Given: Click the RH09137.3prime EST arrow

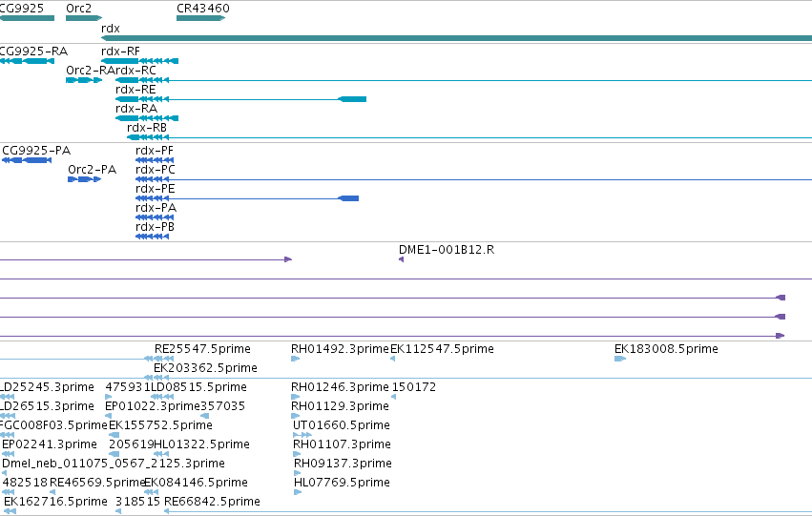Looking at the screenshot, I should coord(298,473).
